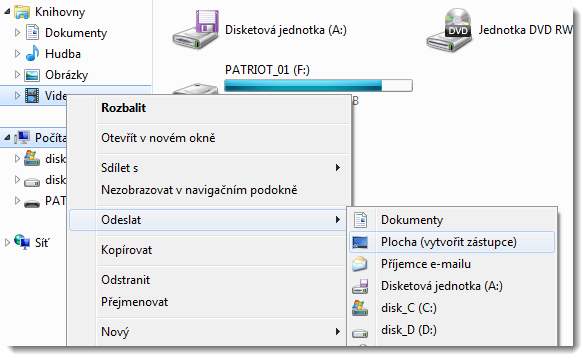
Task: Click the Příjemce e-mailu envelope icon
Action: [x=360, y=264]
